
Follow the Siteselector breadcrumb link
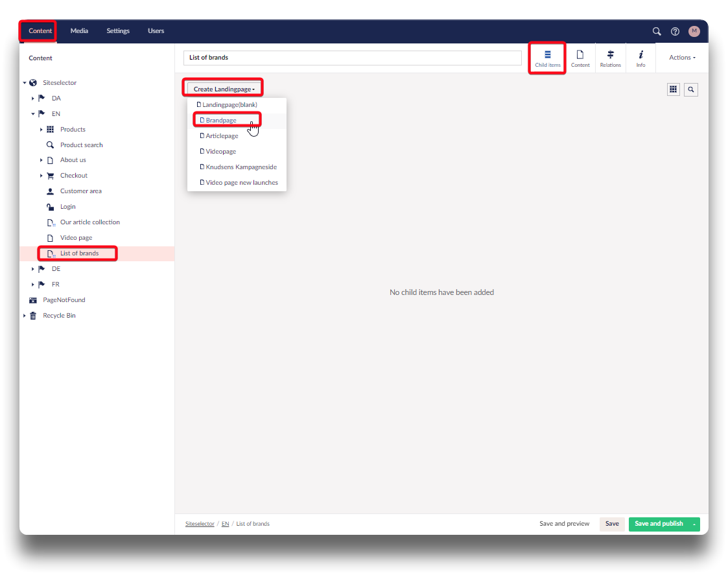(200, 524)
